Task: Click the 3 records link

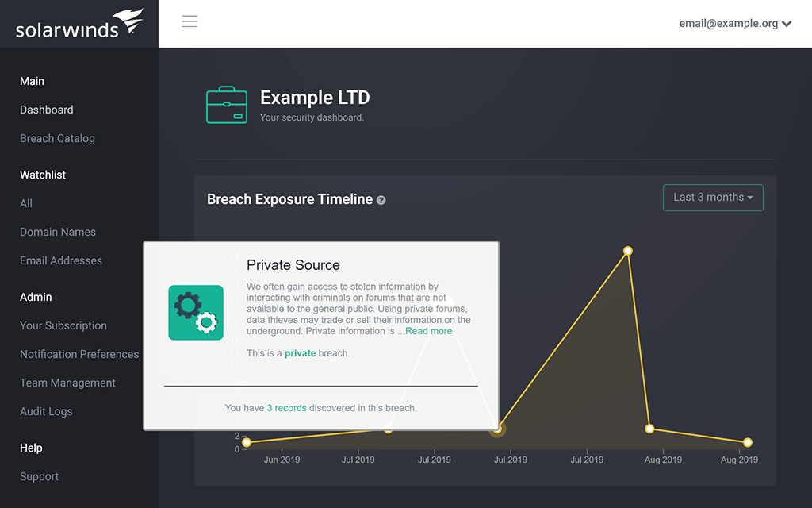Action: pyautogui.click(x=286, y=408)
